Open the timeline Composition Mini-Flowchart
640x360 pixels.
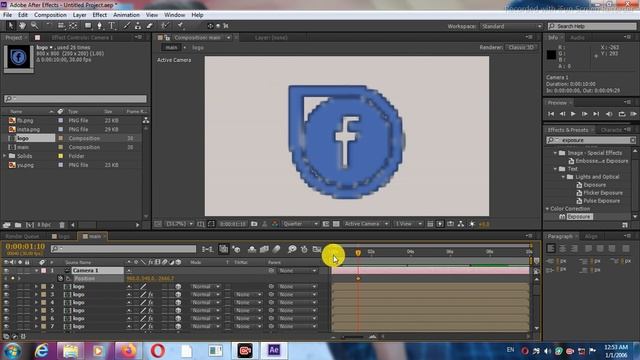[x=207, y=249]
